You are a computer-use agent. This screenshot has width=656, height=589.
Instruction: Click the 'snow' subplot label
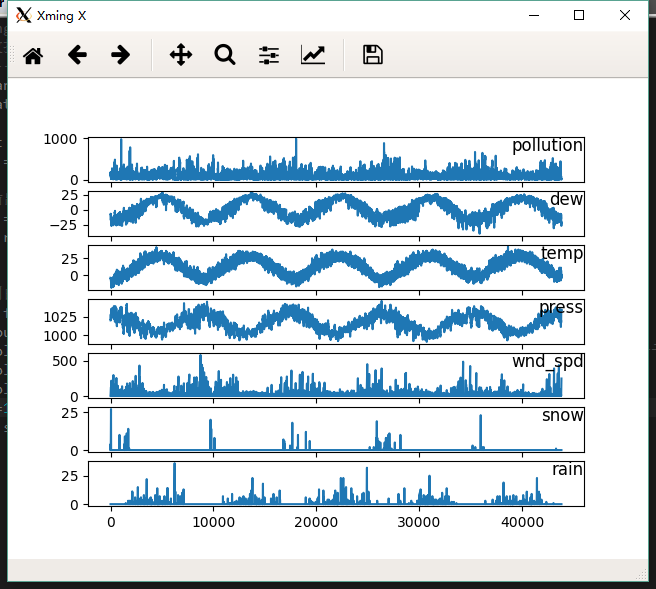(x=562, y=415)
